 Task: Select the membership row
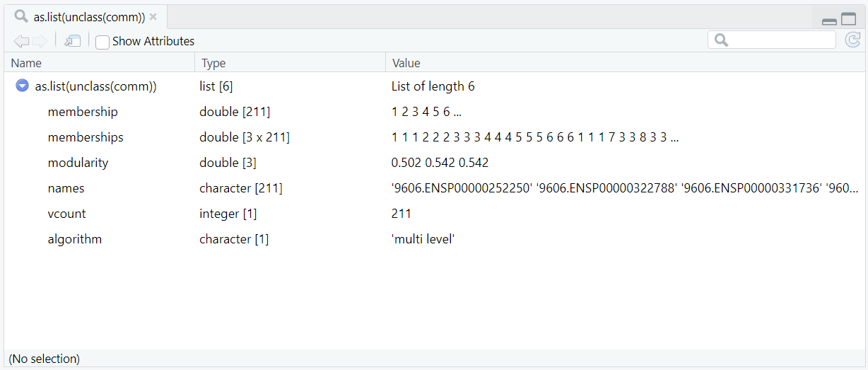pyautogui.click(x=83, y=112)
